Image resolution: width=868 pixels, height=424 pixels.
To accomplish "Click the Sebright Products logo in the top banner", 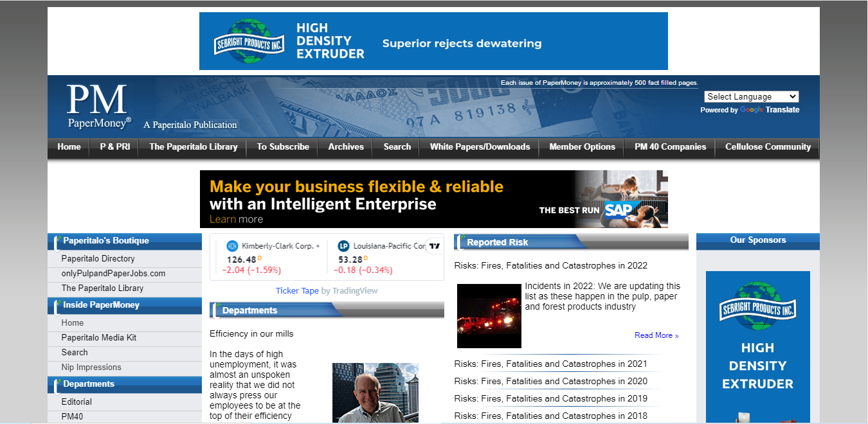I will coord(248,41).
